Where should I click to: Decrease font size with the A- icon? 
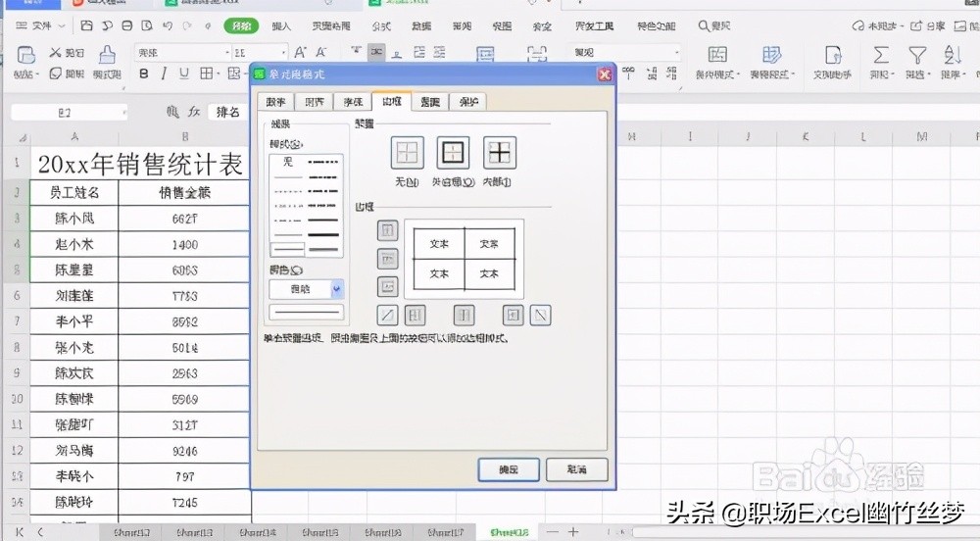(x=321, y=53)
